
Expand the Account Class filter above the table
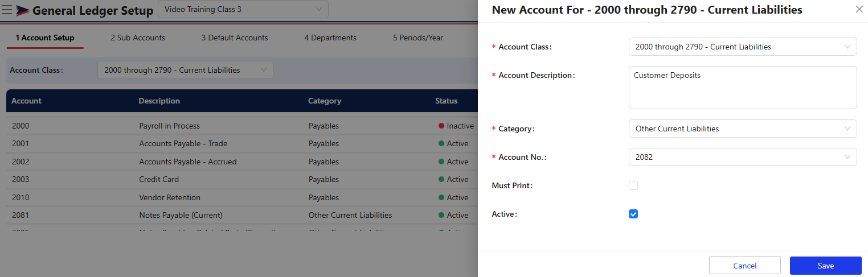tap(185, 70)
